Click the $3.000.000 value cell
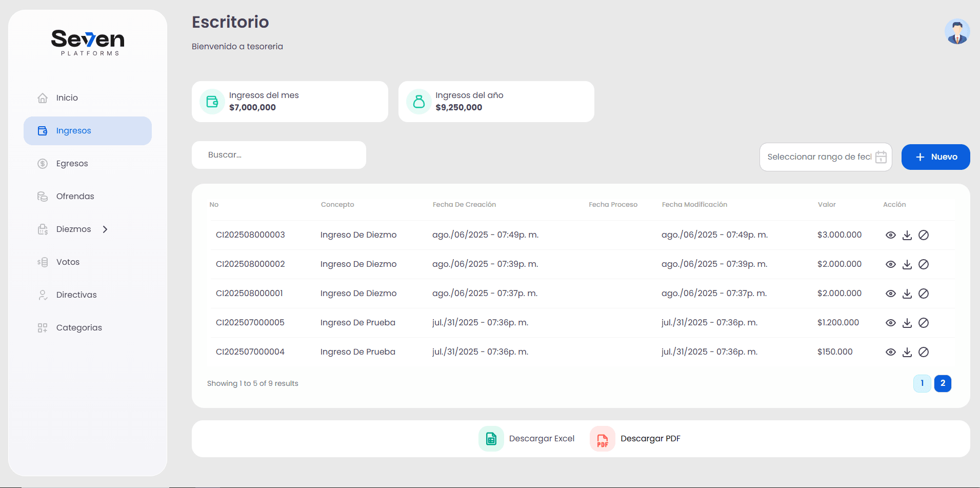The height and width of the screenshot is (488, 980). point(839,235)
